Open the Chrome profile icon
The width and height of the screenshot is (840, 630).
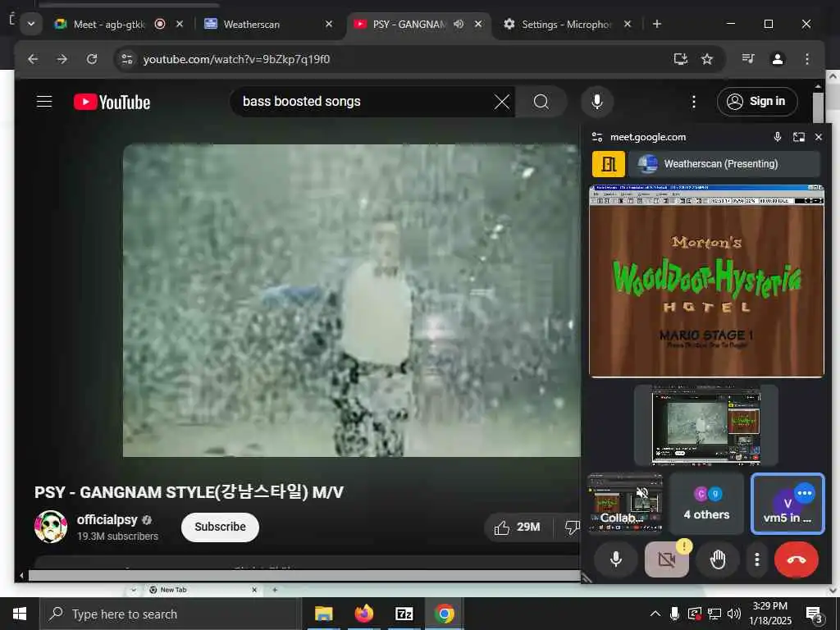(x=778, y=59)
